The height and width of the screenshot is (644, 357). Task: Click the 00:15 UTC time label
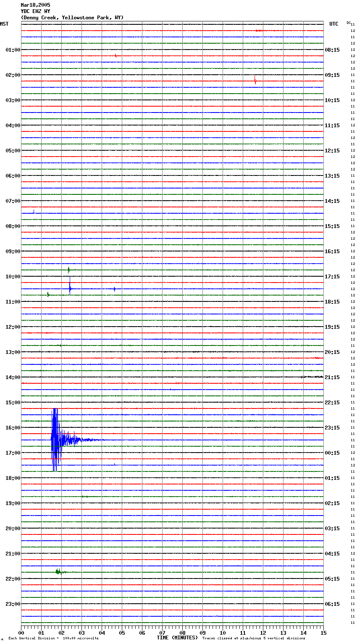pyautogui.click(x=332, y=453)
